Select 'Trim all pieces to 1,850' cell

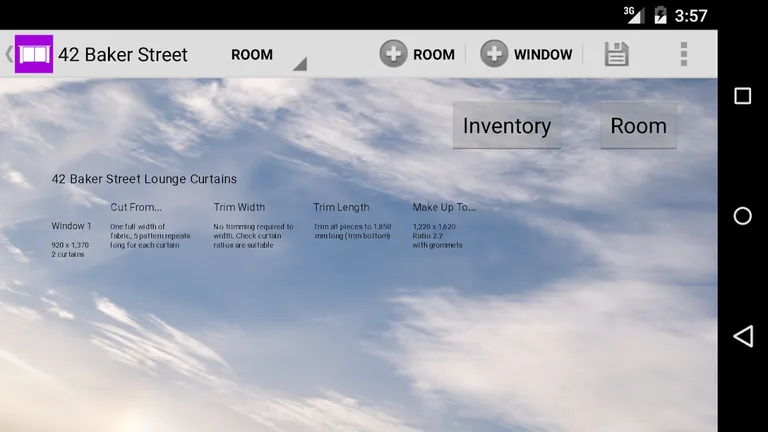[x=352, y=231]
